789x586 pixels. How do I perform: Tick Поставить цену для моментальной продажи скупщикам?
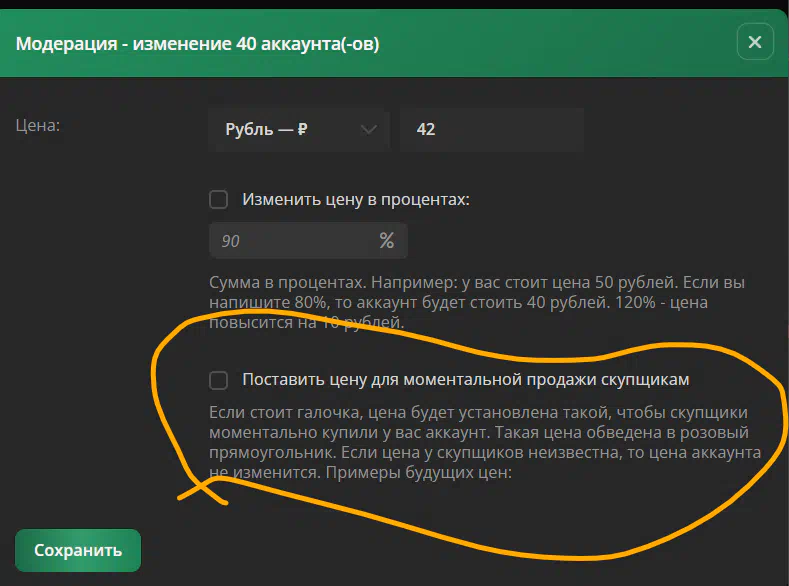[x=218, y=380]
